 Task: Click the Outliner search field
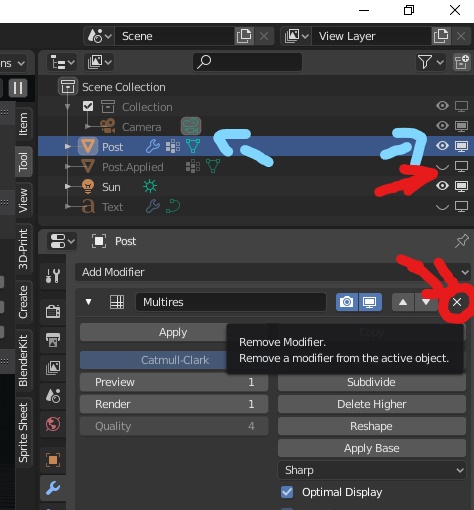[x=247, y=62]
